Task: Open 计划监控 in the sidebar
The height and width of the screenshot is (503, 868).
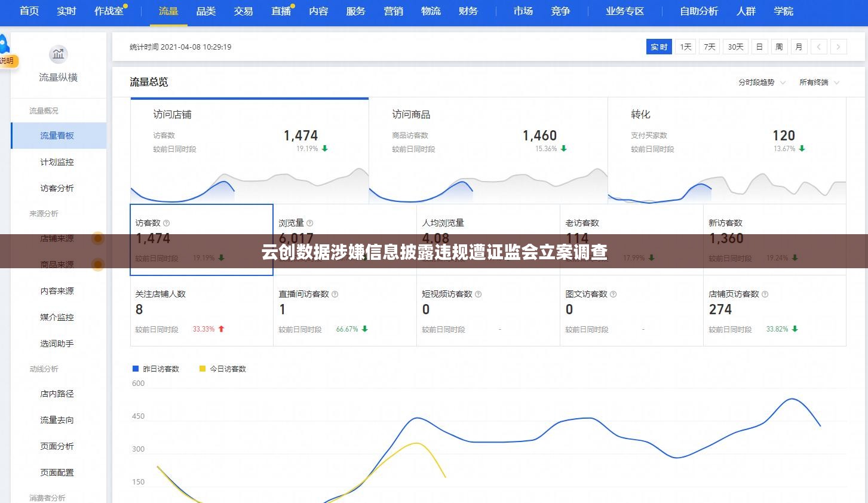Action: click(x=59, y=162)
